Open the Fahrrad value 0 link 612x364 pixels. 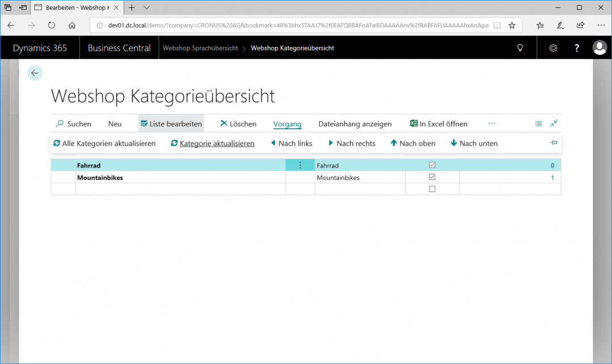pos(552,166)
